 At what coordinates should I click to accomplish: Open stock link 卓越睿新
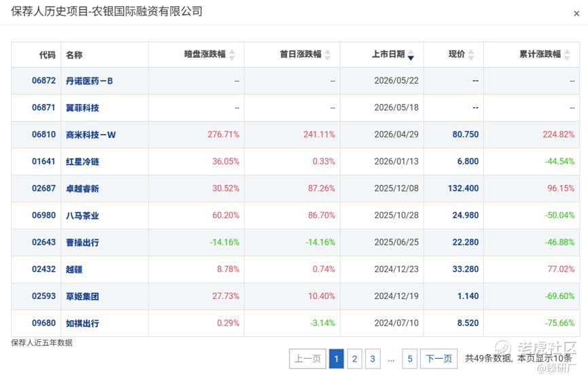[x=82, y=189]
